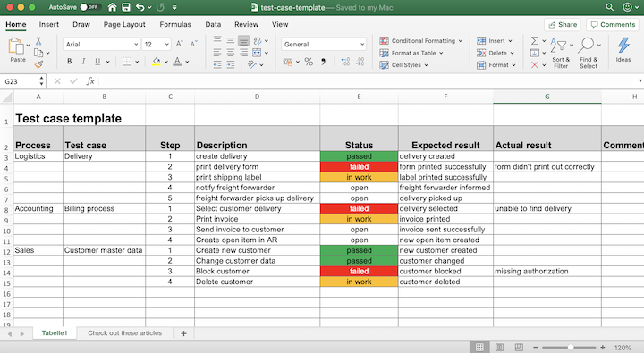Open the Formulas ribbon tab
The height and width of the screenshot is (353, 644).
coord(175,24)
